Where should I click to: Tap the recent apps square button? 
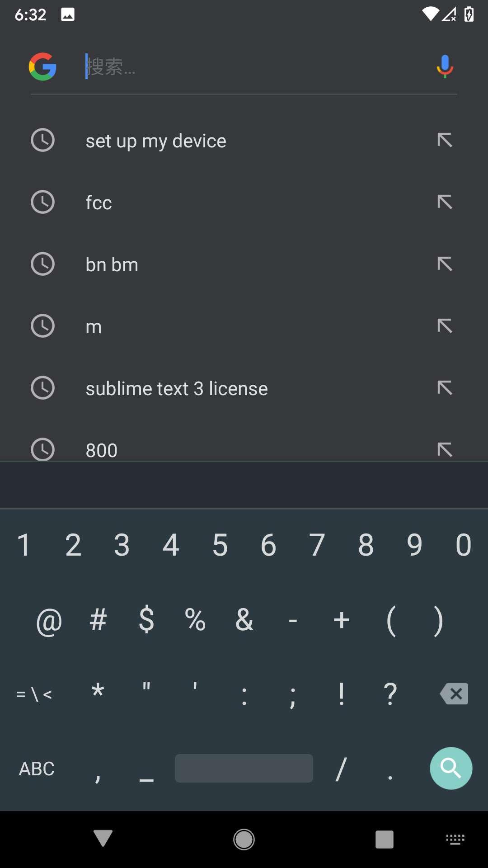point(384,840)
